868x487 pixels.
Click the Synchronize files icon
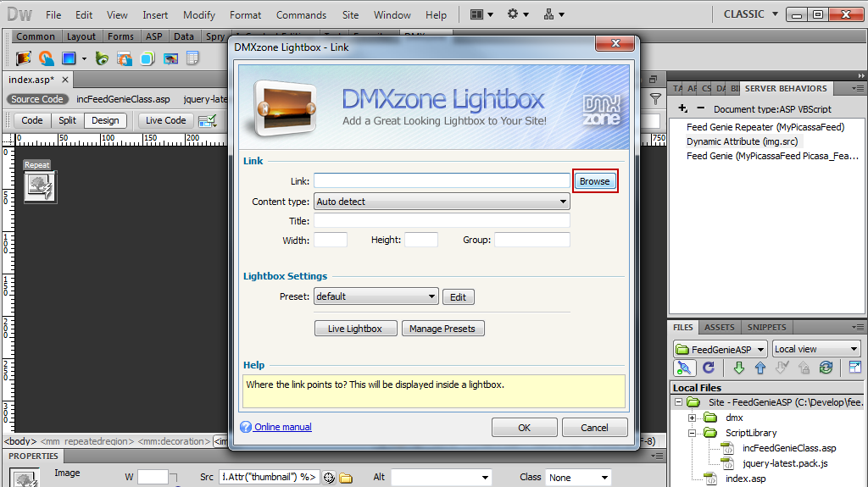pyautogui.click(x=826, y=368)
